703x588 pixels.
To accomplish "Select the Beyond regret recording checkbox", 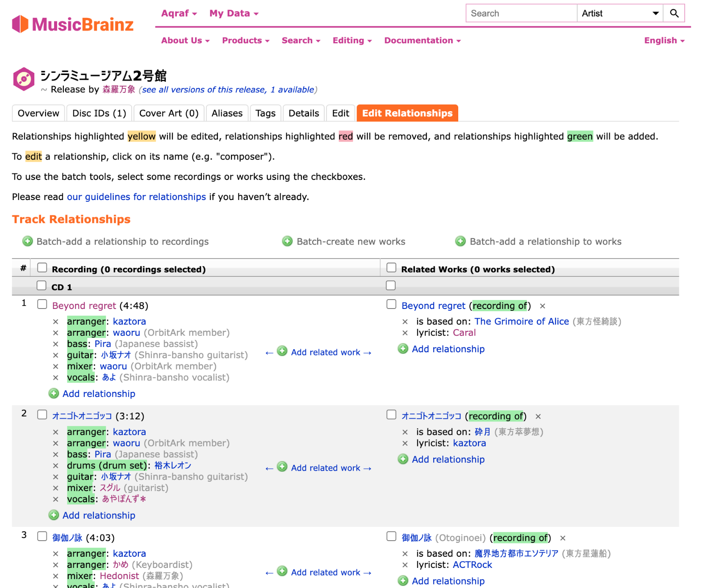I will (x=42, y=304).
